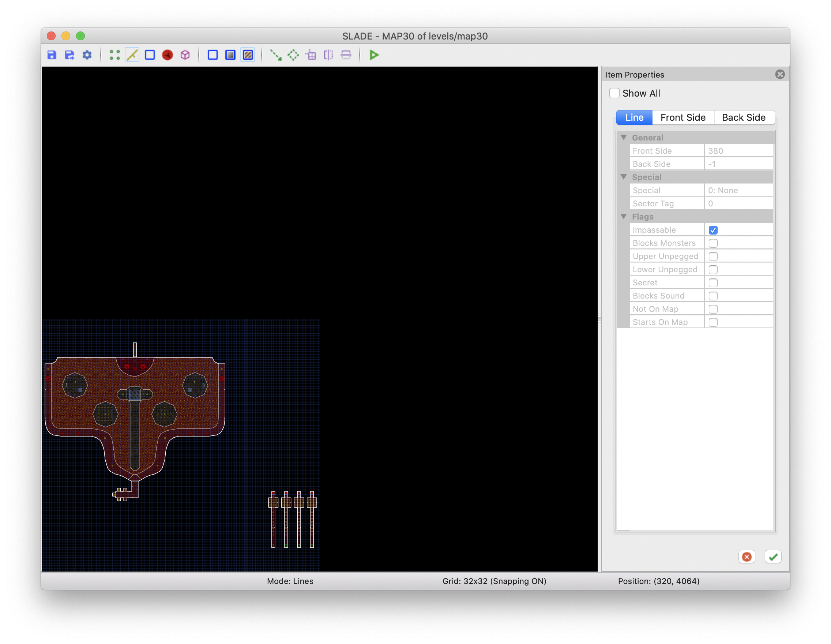This screenshot has width=831, height=644.
Task: Switch to Things editing mode
Action: point(168,55)
